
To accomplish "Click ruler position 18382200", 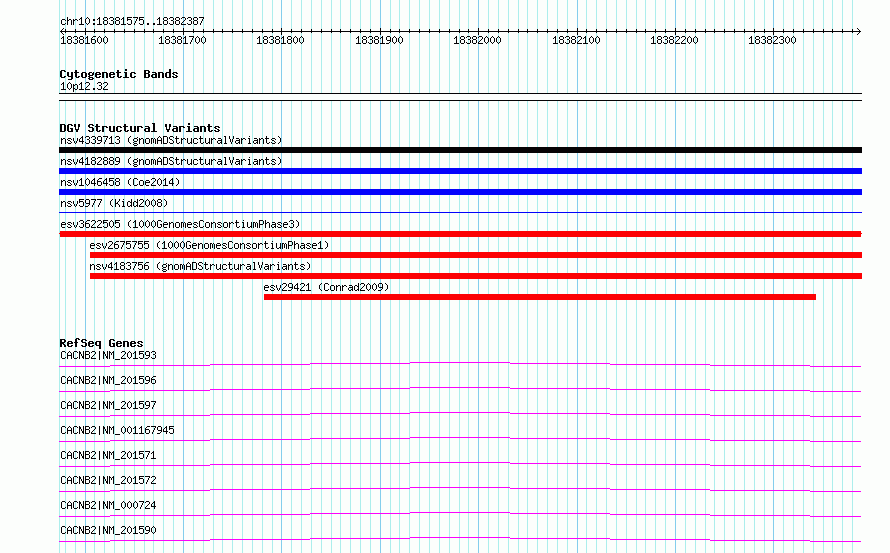I will [x=674, y=40].
